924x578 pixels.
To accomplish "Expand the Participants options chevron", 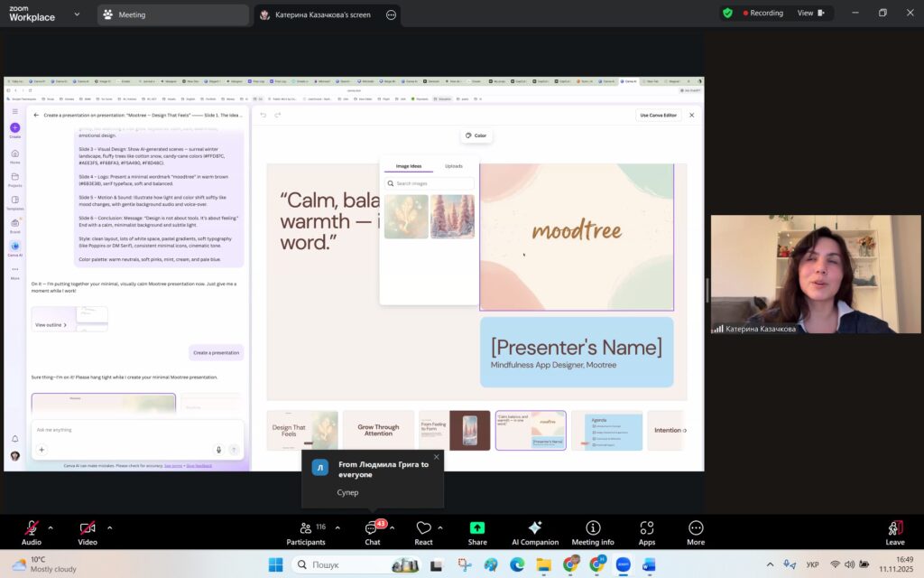I will (337, 527).
